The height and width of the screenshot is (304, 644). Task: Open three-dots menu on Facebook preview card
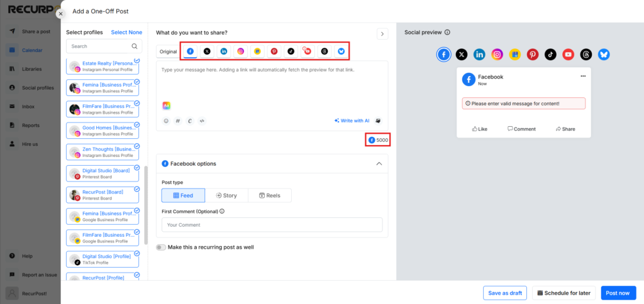click(x=583, y=76)
